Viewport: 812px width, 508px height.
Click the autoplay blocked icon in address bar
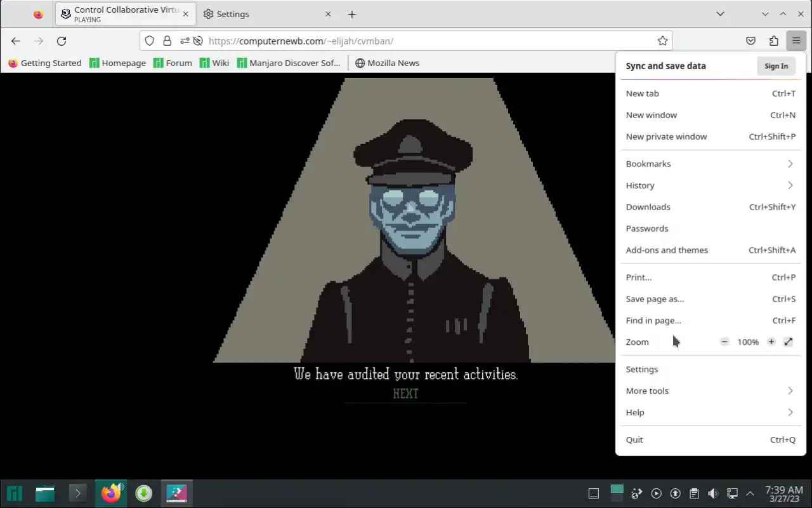coord(198,41)
